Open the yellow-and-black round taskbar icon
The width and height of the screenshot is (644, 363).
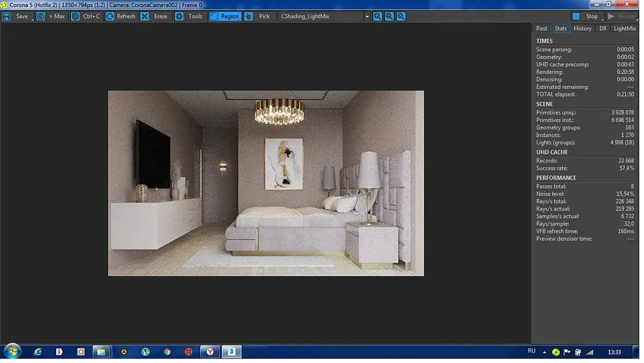point(124,352)
